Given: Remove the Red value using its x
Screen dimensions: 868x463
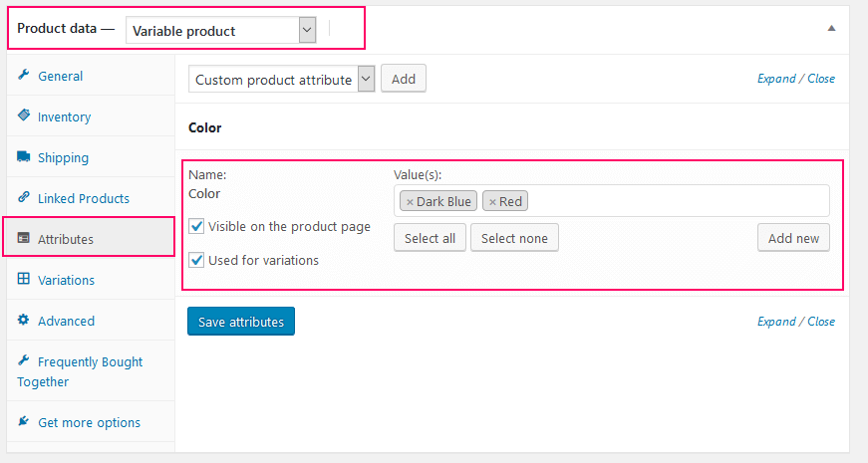Looking at the screenshot, I should [492, 201].
